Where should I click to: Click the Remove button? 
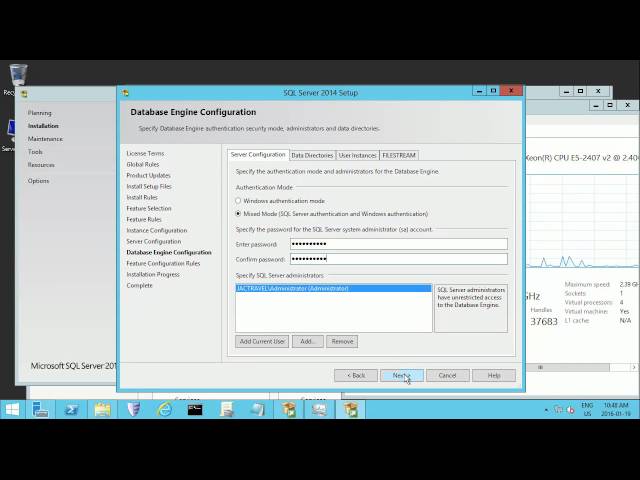pos(342,341)
